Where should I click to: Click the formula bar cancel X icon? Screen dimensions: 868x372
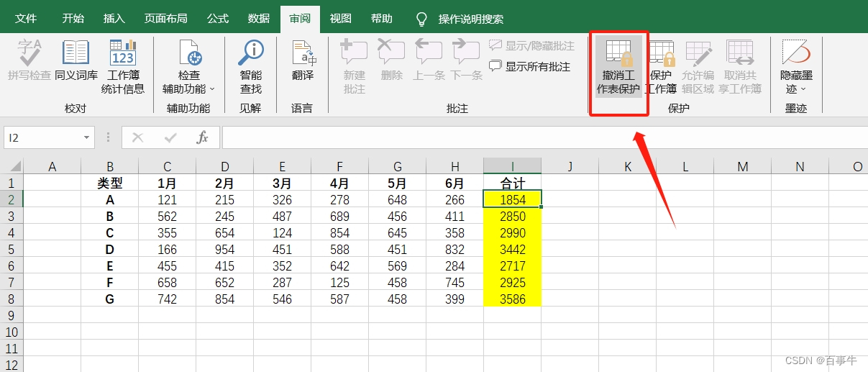click(138, 137)
